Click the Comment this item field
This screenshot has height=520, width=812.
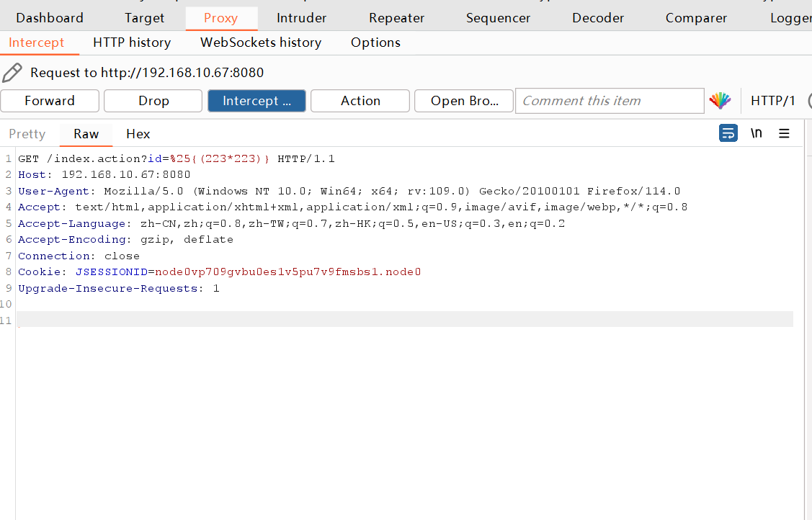pyautogui.click(x=610, y=101)
